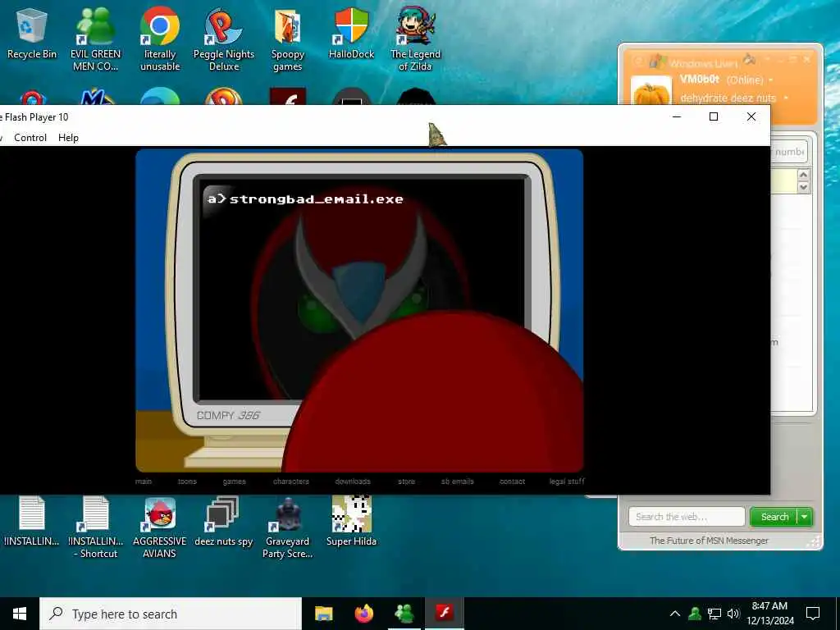Click the Messenger list scroll-up arrow
Image resolution: width=840 pixels, height=630 pixels.
pyautogui.click(x=803, y=176)
